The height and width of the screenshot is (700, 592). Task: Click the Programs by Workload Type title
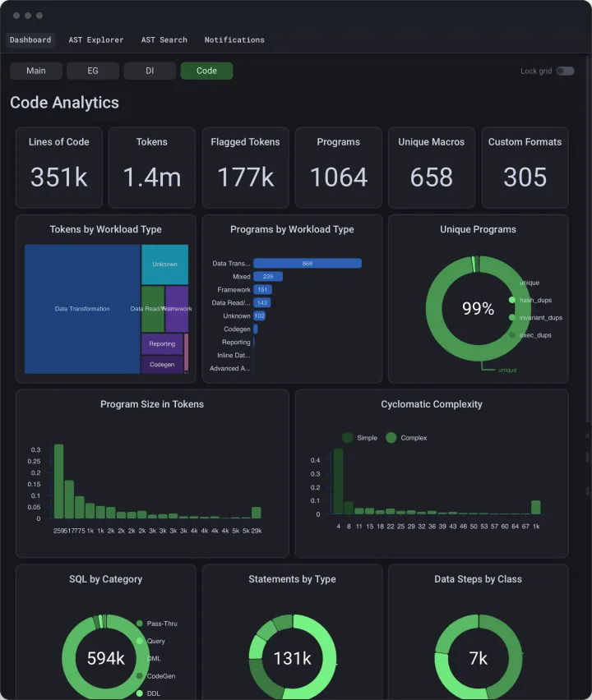coord(292,229)
